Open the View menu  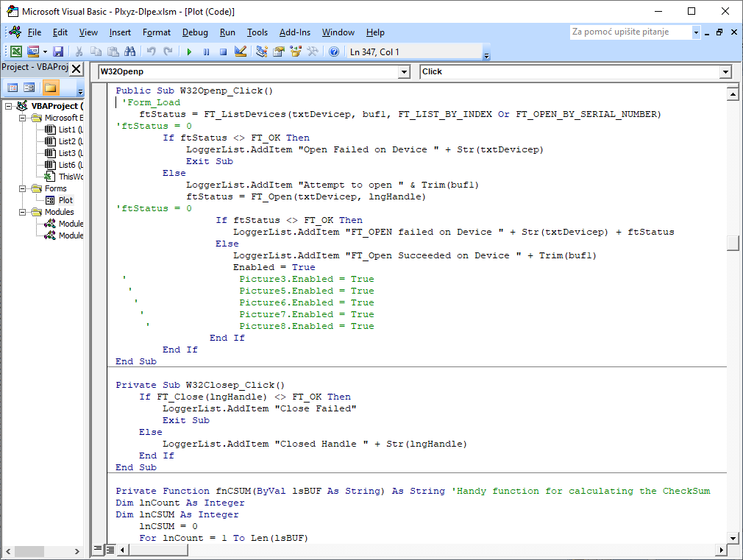click(x=88, y=32)
